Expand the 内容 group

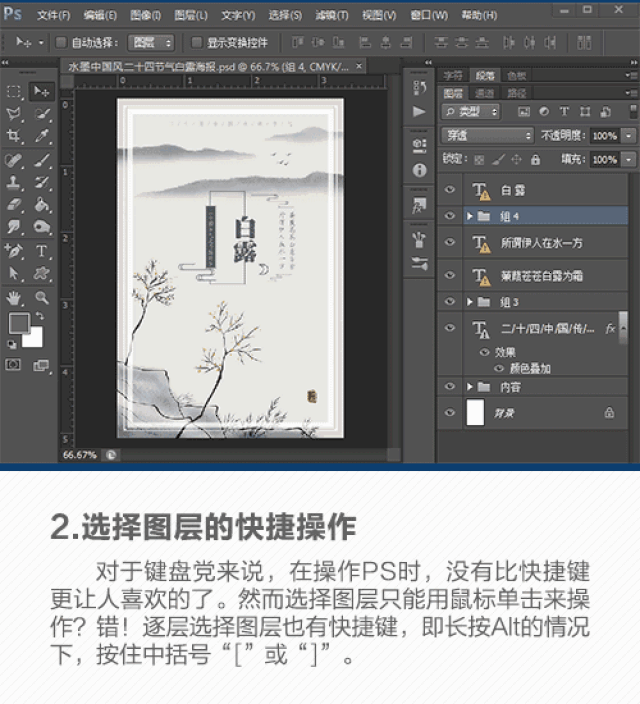point(469,387)
